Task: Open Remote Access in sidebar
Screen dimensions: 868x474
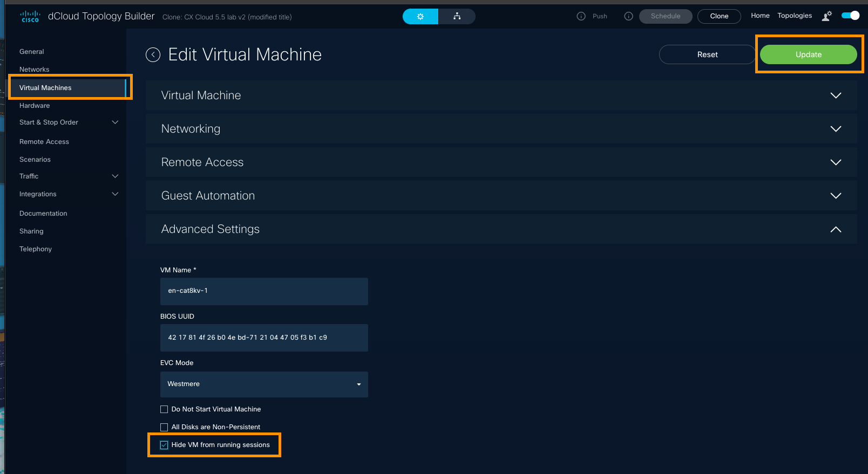Action: (x=44, y=142)
